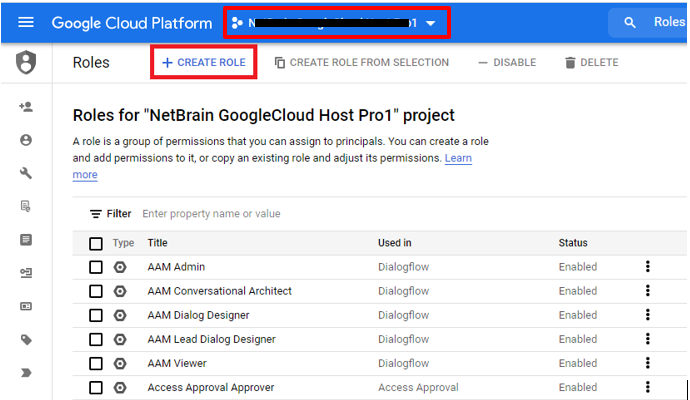This screenshot has height=400, width=690.
Task: Open more actions for AAM Viewer
Action: 647,363
